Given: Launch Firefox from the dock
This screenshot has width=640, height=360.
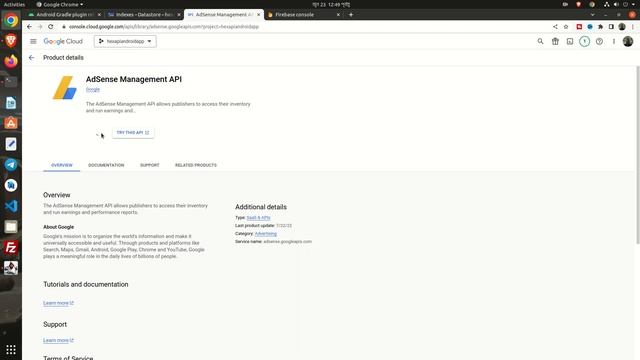Looking at the screenshot, I should (x=11, y=61).
